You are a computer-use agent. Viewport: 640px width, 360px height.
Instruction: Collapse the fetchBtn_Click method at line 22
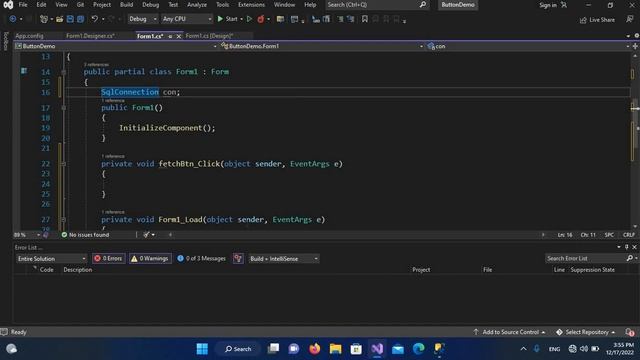63,164
